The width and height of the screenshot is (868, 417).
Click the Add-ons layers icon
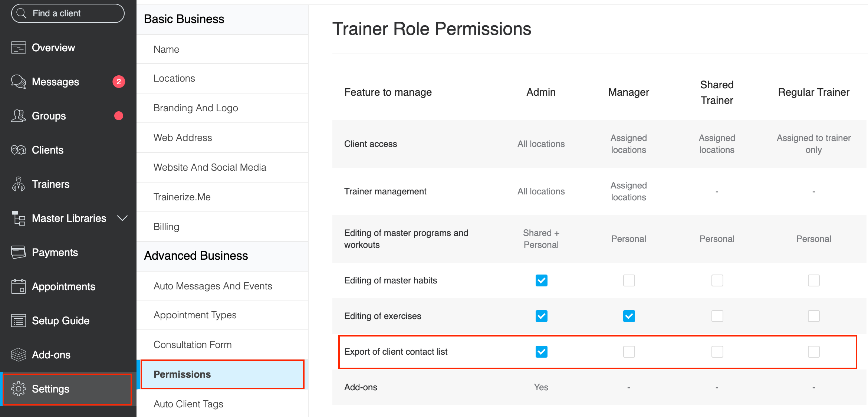pyautogui.click(x=18, y=355)
